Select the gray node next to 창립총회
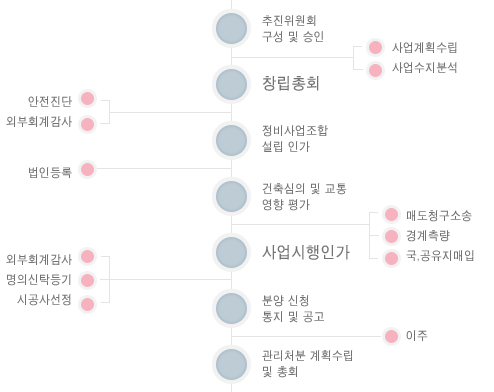 point(231,85)
